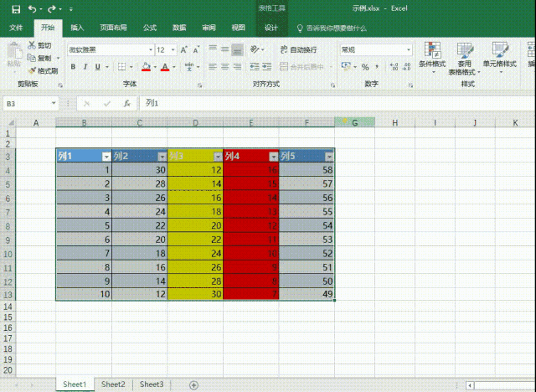Image resolution: width=536 pixels, height=392 pixels.
Task: Click the percent style icon
Action: point(365,67)
